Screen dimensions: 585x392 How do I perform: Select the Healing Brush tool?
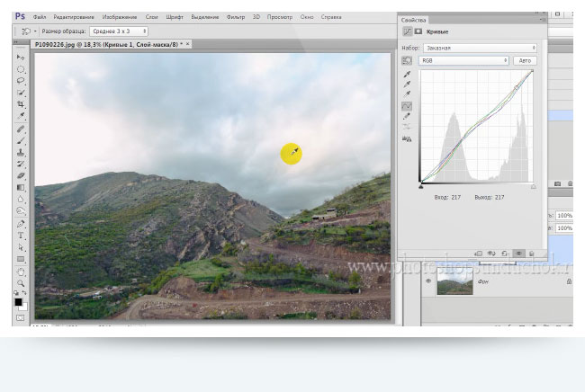click(21, 129)
